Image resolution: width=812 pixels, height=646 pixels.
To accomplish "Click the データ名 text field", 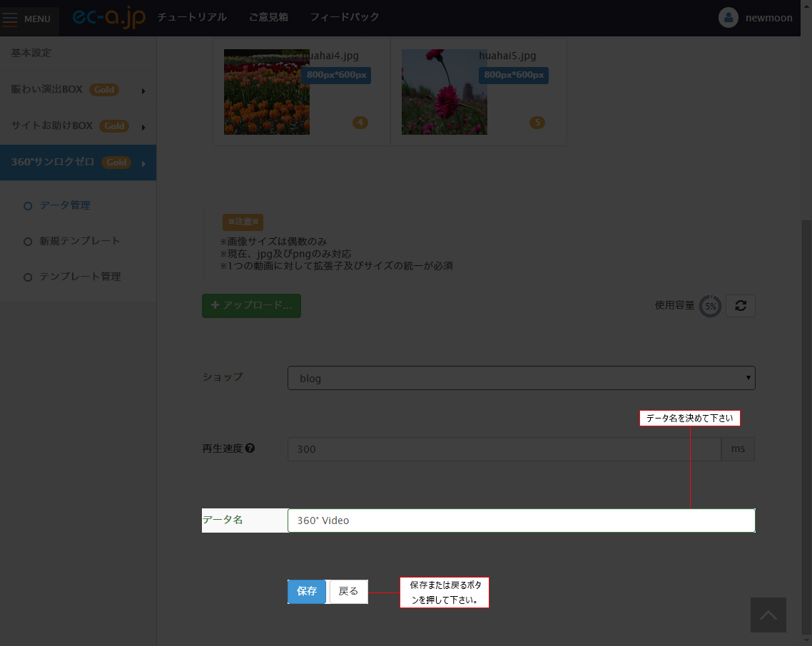I will pyautogui.click(x=521, y=521).
